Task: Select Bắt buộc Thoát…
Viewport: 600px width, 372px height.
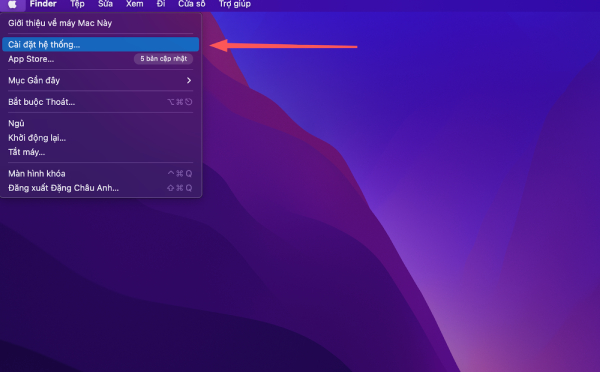Action: click(100, 102)
